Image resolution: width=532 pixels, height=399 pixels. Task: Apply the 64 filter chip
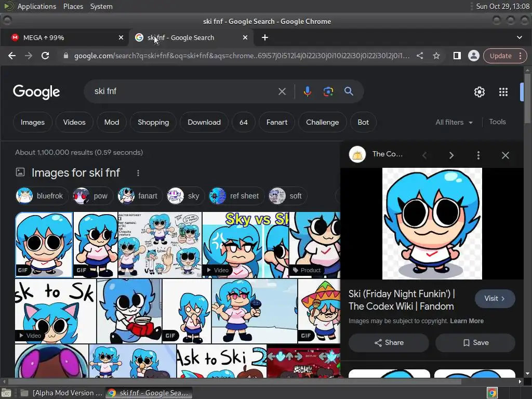point(244,122)
